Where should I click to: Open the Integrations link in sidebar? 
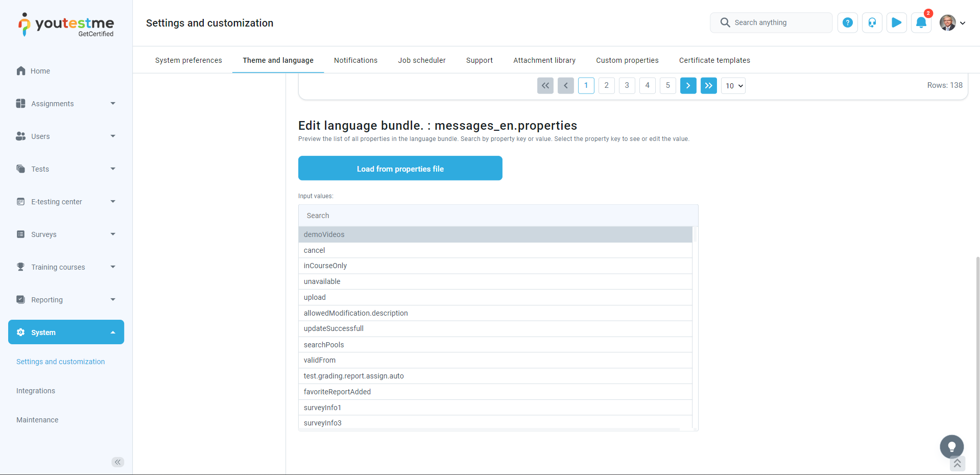(x=36, y=391)
